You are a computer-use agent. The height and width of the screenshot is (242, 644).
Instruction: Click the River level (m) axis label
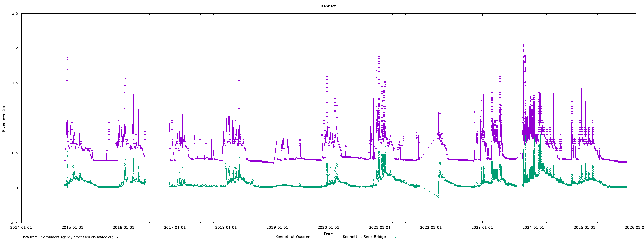[x=3, y=119]
